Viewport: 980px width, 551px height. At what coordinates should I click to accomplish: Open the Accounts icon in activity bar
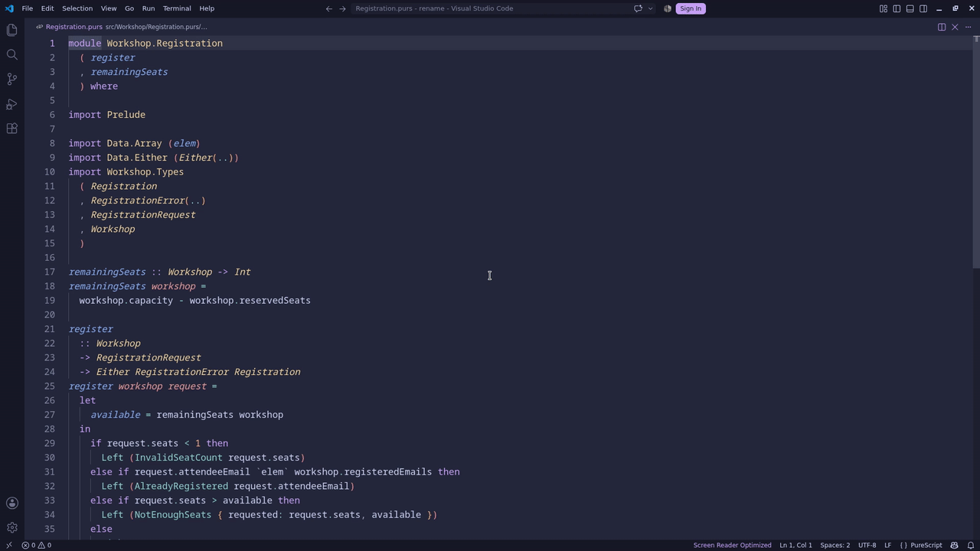tap(11, 503)
